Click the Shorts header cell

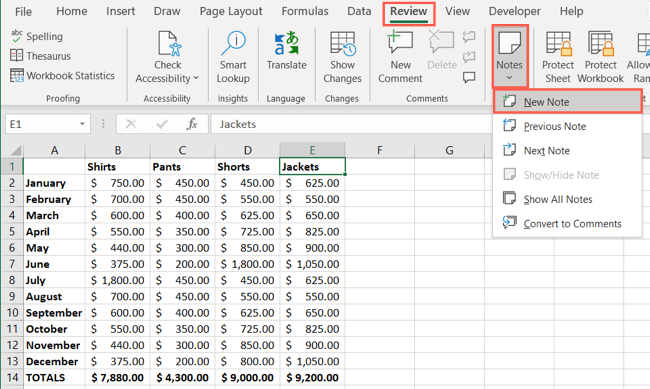(x=247, y=167)
